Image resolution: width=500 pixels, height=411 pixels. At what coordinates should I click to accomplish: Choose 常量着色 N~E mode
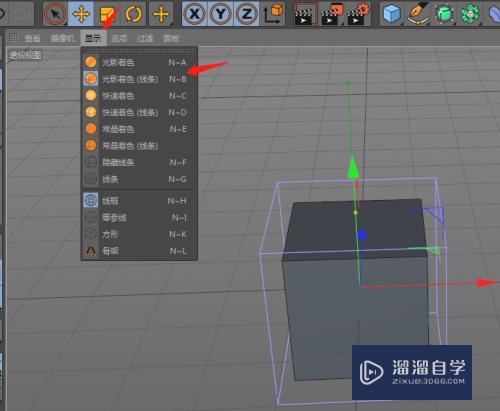tap(139, 129)
